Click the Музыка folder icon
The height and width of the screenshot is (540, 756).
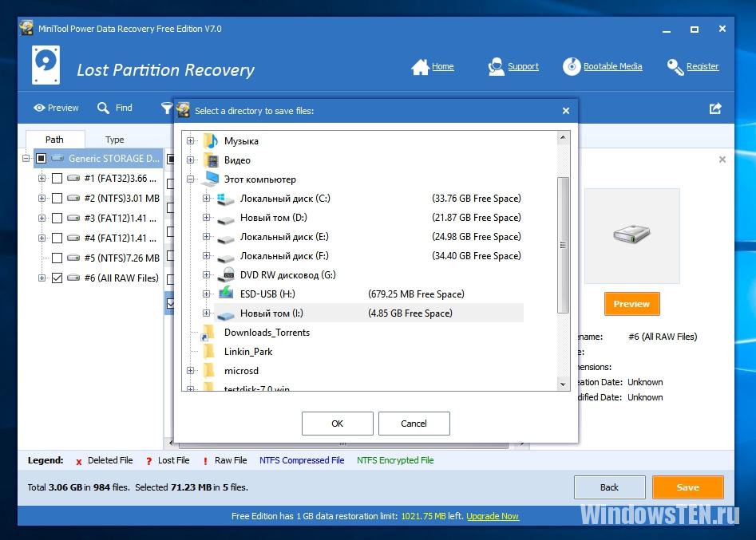pos(211,141)
